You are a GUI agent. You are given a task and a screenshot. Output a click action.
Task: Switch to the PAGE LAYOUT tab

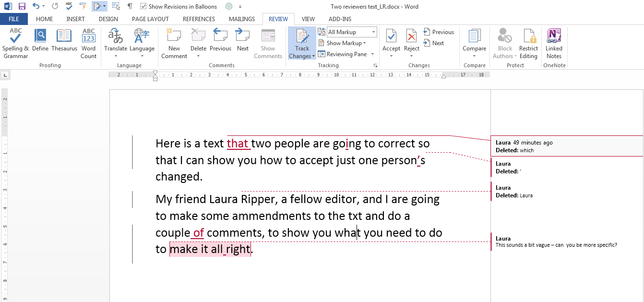coord(150,19)
